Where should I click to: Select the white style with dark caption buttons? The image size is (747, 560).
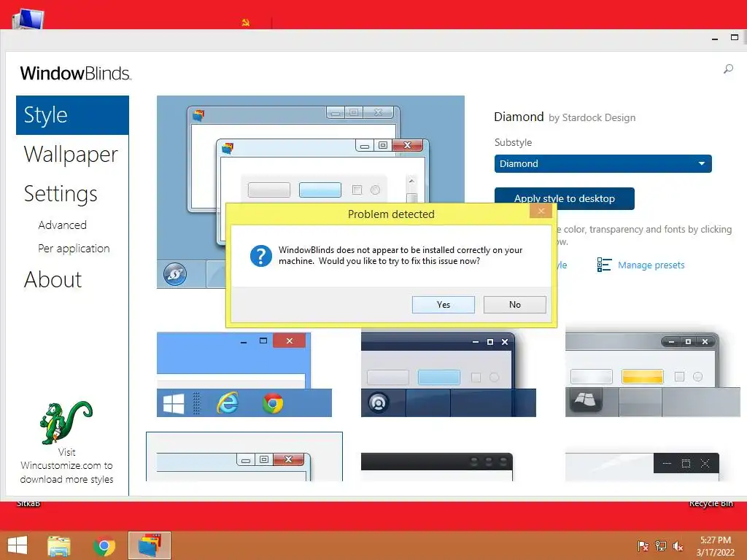642,467
